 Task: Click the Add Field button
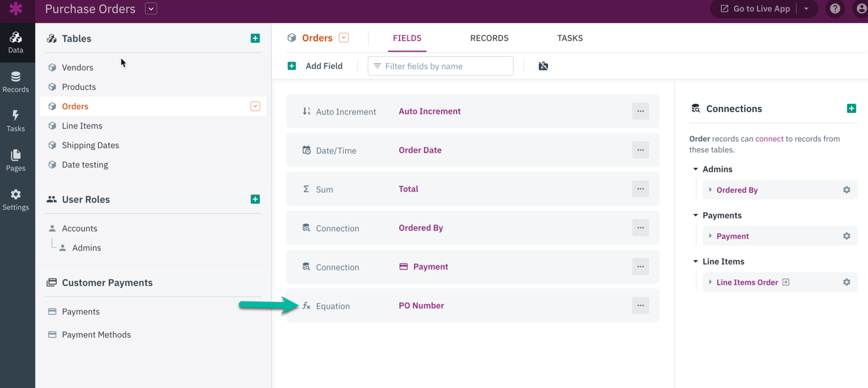click(315, 66)
